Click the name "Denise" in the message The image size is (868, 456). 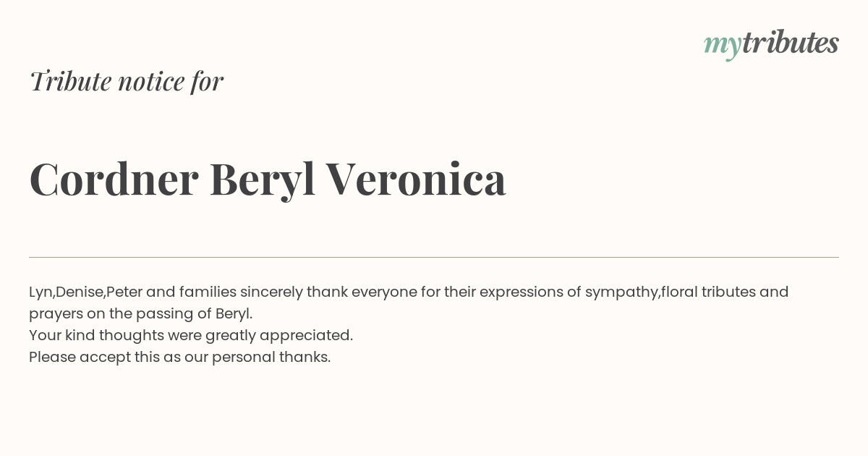click(x=79, y=292)
